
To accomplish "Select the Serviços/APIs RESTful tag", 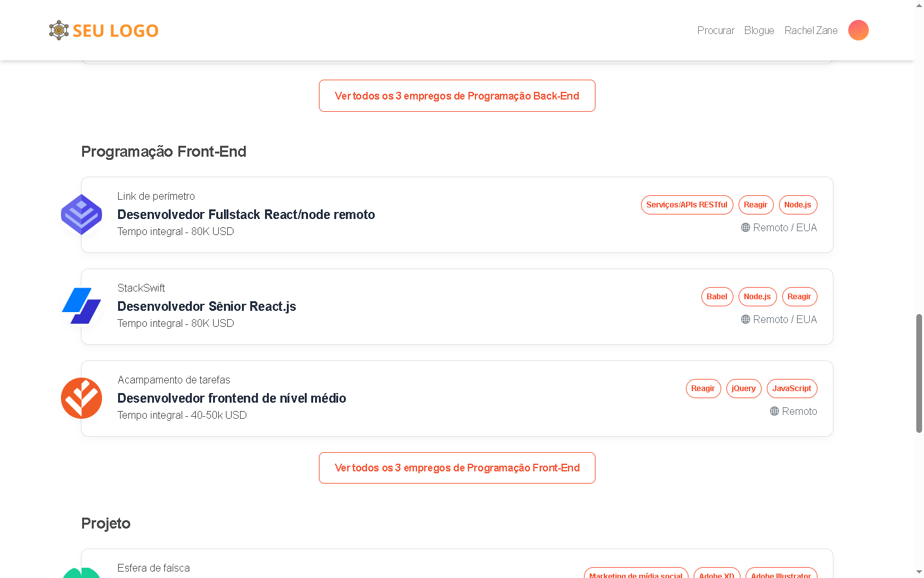I will [687, 205].
